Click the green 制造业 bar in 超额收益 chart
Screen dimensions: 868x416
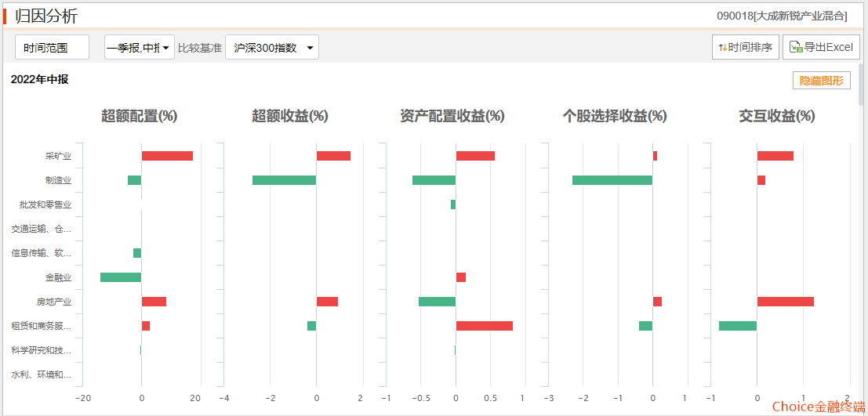coord(284,180)
